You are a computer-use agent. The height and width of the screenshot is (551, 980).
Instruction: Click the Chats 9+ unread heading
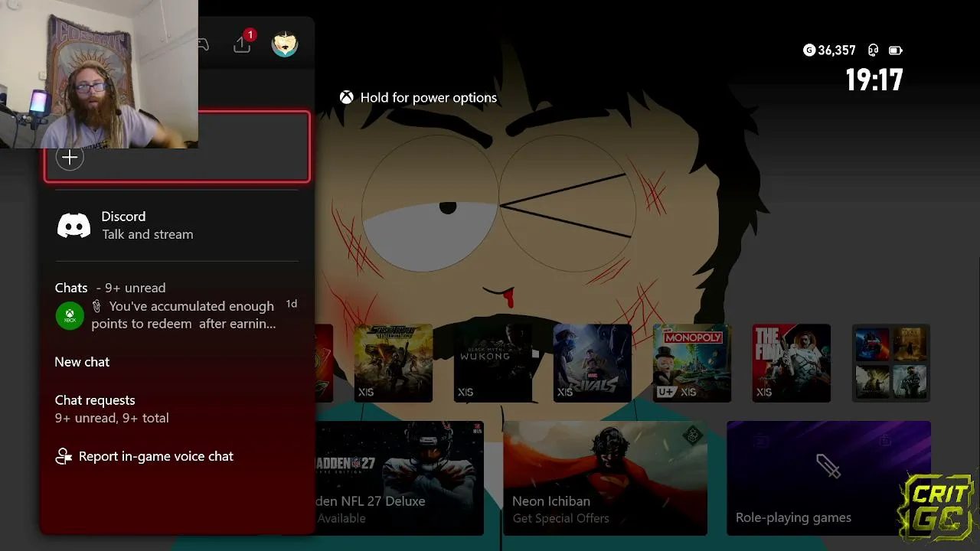point(110,288)
